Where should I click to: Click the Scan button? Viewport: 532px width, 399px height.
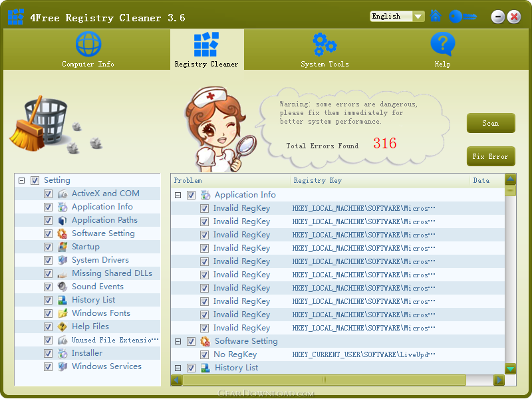tap(491, 123)
